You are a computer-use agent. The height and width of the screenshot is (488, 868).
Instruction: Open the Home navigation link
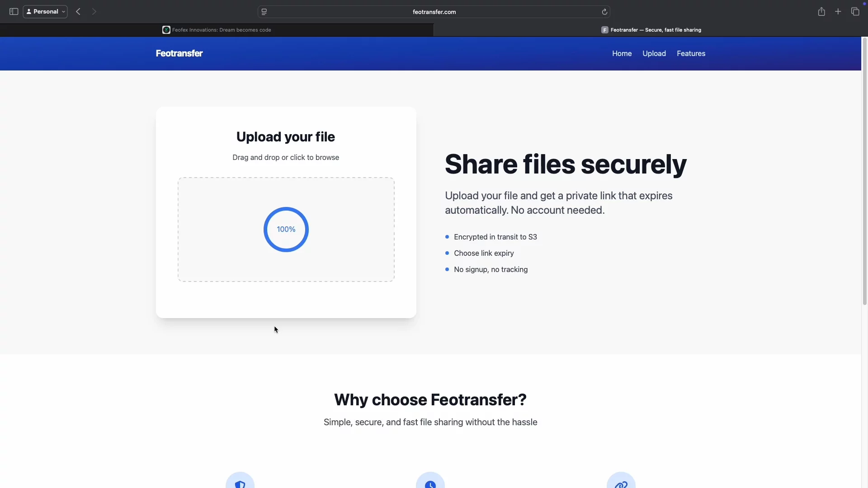622,53
